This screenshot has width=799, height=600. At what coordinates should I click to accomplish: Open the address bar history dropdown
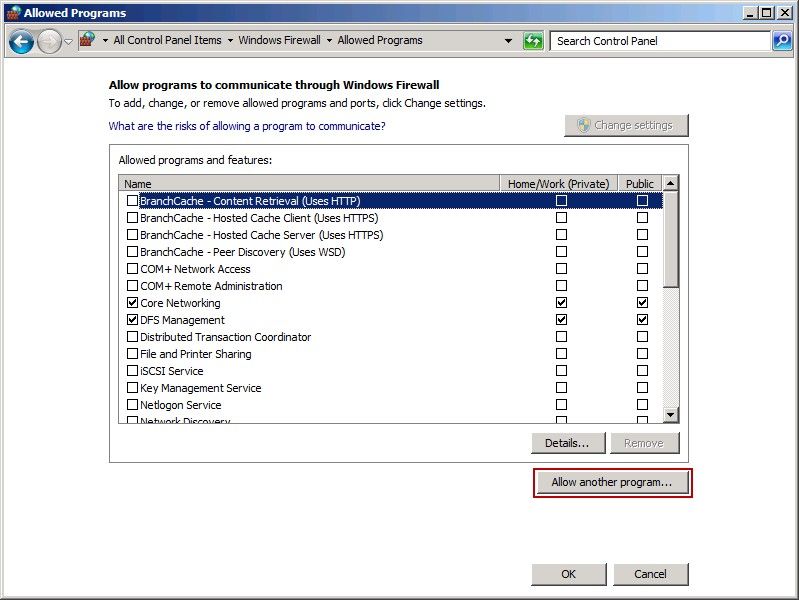[x=508, y=41]
